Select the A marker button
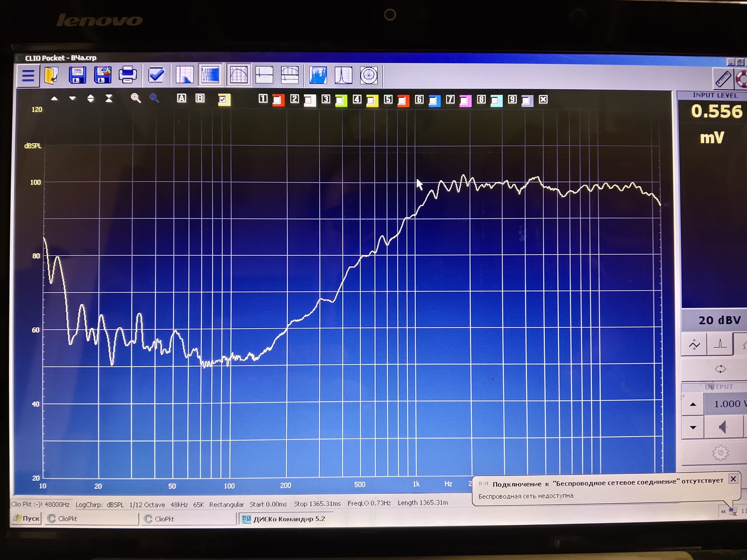Screen dimensions: 747x560 182,98
